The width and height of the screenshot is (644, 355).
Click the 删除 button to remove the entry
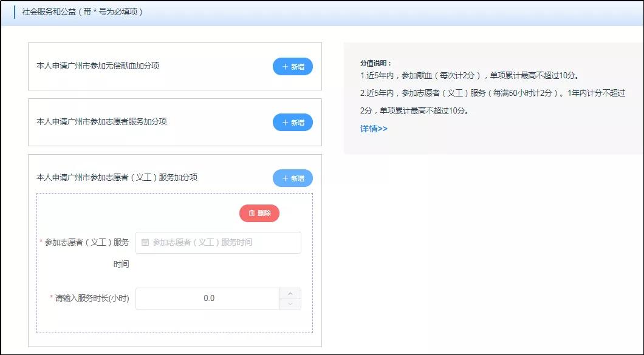[x=260, y=213]
